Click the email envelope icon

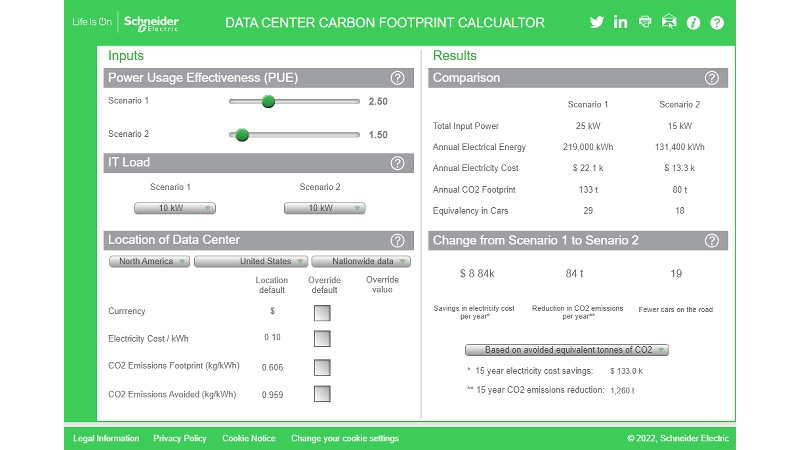[x=669, y=22]
